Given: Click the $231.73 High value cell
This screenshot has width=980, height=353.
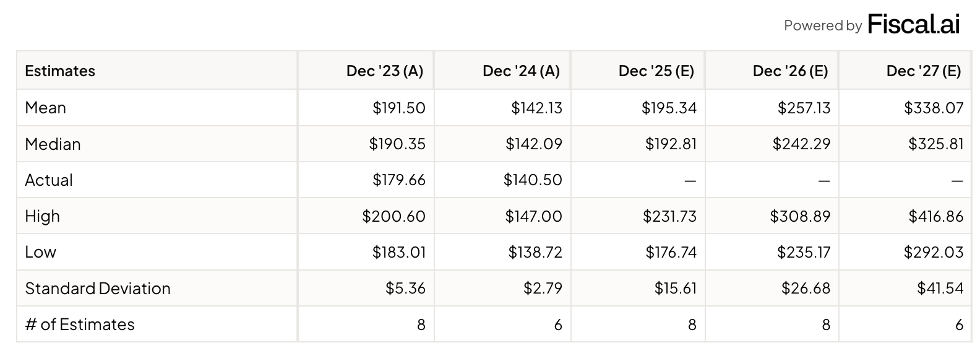Looking at the screenshot, I should tap(669, 216).
